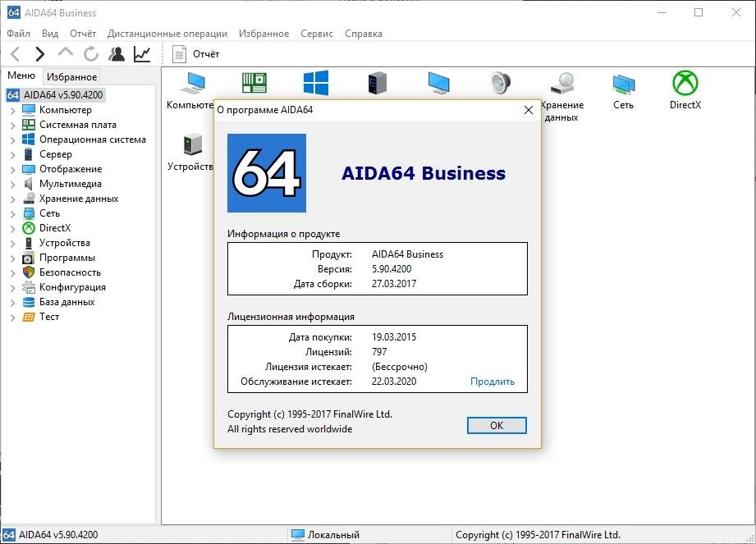Image resolution: width=756 pixels, height=544 pixels.
Task: Select Тест tree item
Action: pyautogui.click(x=48, y=317)
